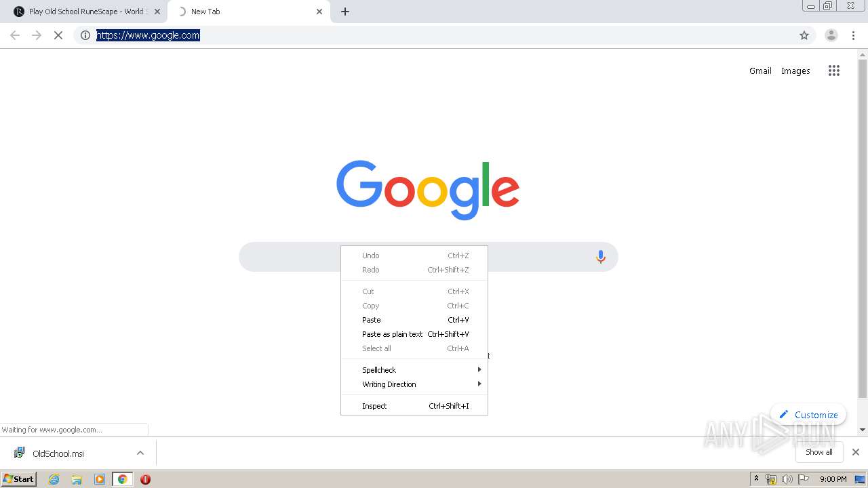
Task: Click the address bar URL
Action: click(x=148, y=35)
